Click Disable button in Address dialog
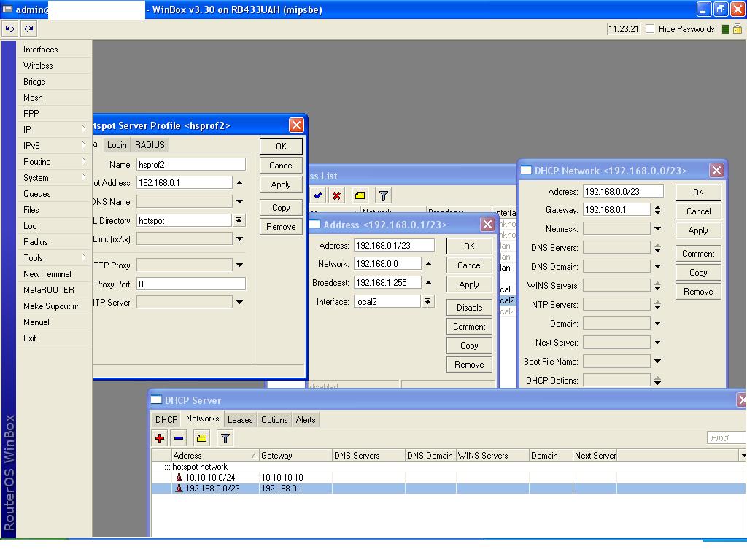The height and width of the screenshot is (560, 747). (469, 308)
